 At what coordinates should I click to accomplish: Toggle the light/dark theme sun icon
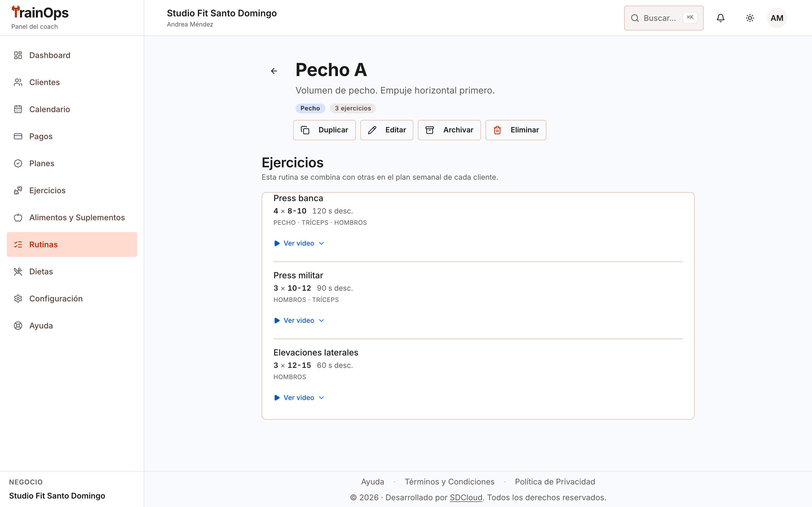coord(750,18)
